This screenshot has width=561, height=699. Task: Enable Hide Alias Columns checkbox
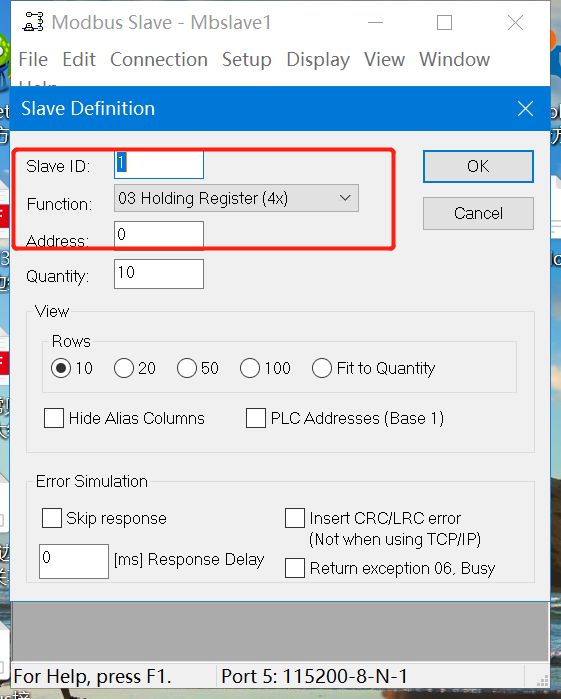coord(54,418)
